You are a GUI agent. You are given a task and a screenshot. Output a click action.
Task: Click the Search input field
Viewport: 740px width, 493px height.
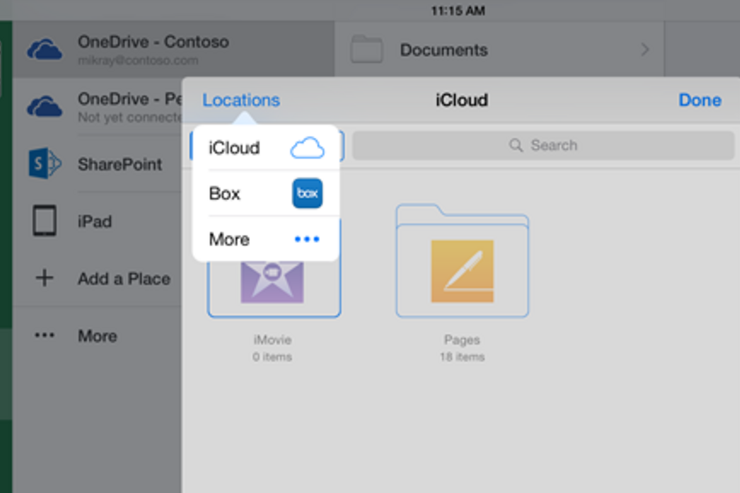tap(543, 145)
